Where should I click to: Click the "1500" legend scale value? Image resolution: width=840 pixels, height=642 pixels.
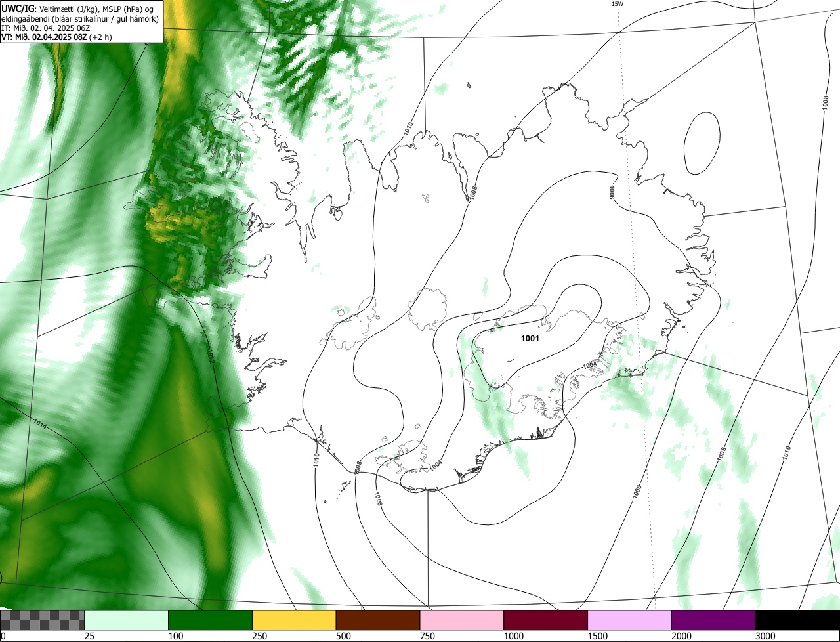tap(597, 637)
